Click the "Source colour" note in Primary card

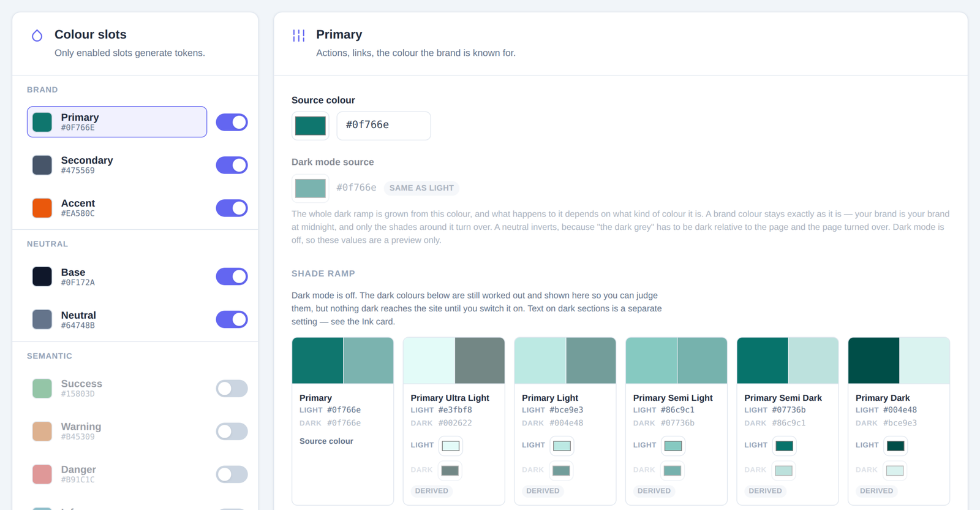click(x=326, y=441)
